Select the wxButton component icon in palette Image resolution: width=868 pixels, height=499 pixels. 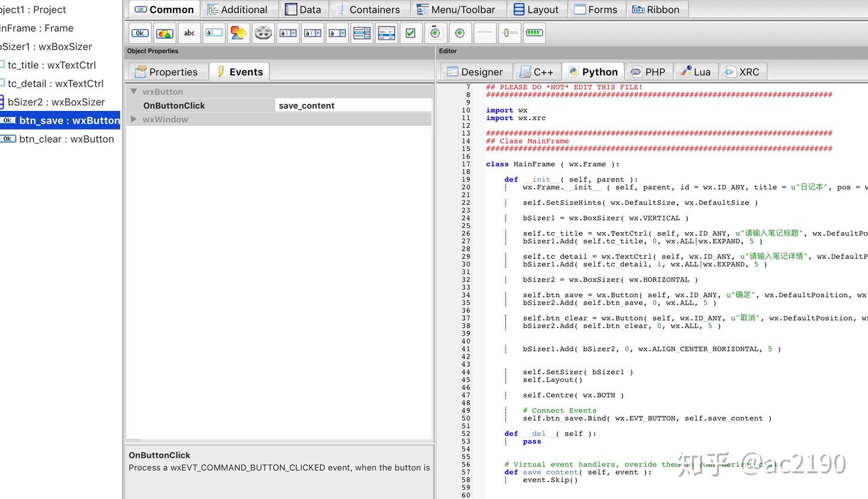pos(140,33)
